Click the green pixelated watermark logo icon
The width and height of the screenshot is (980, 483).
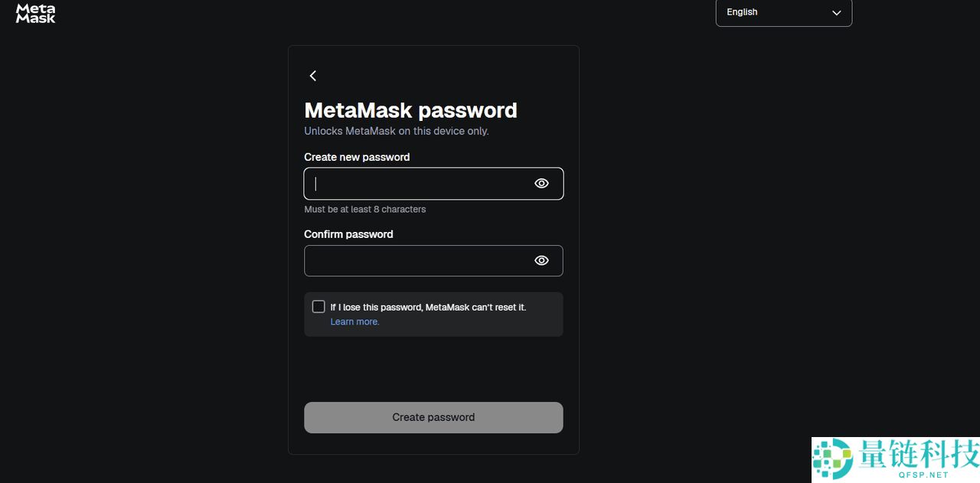point(832,459)
